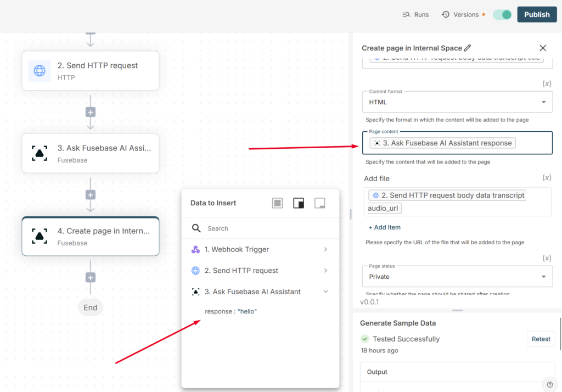Add a step after Ask Fusebase AI Assistant
This screenshot has width=562, height=392.
pos(91,195)
